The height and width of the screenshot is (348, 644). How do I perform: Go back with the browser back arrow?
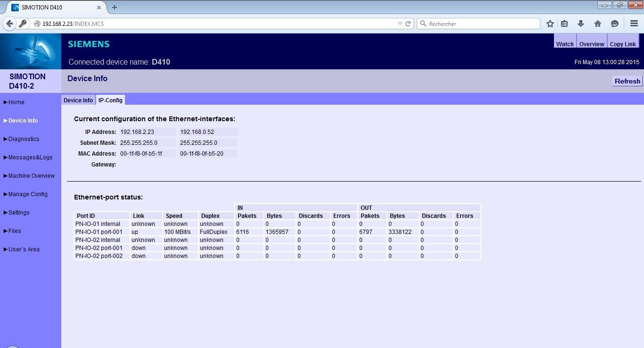(x=9, y=24)
